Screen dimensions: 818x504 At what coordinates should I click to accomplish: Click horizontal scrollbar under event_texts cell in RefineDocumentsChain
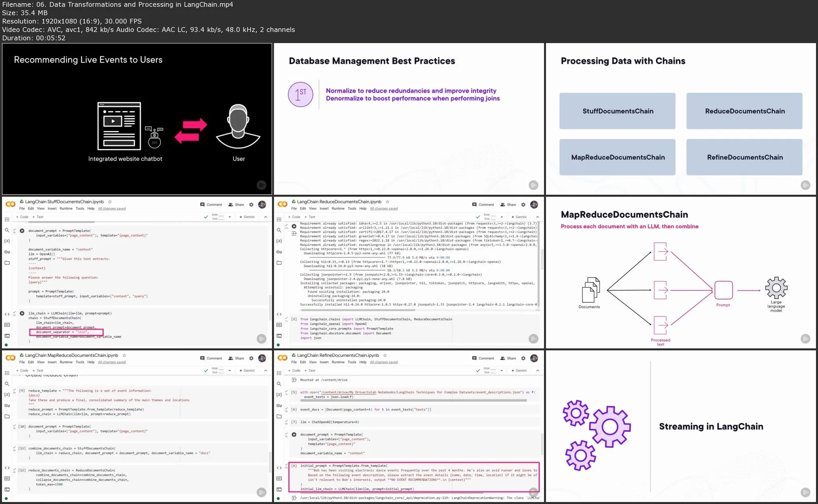pyautogui.click(x=413, y=400)
